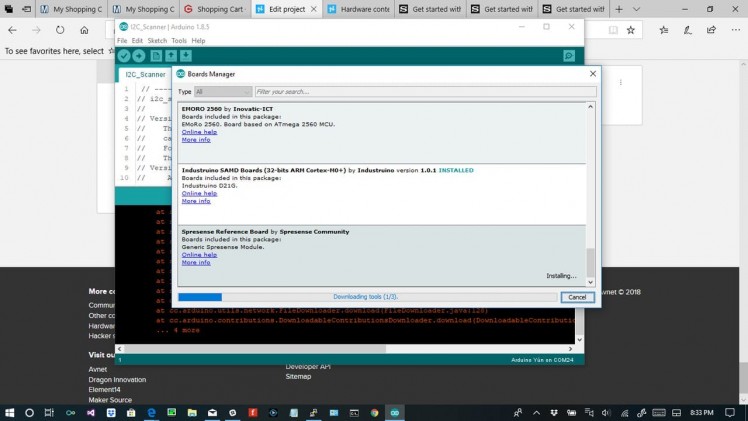Image resolution: width=748 pixels, height=421 pixels.
Task: Click the Cortana circle icon on taskbar
Action: 29,412
